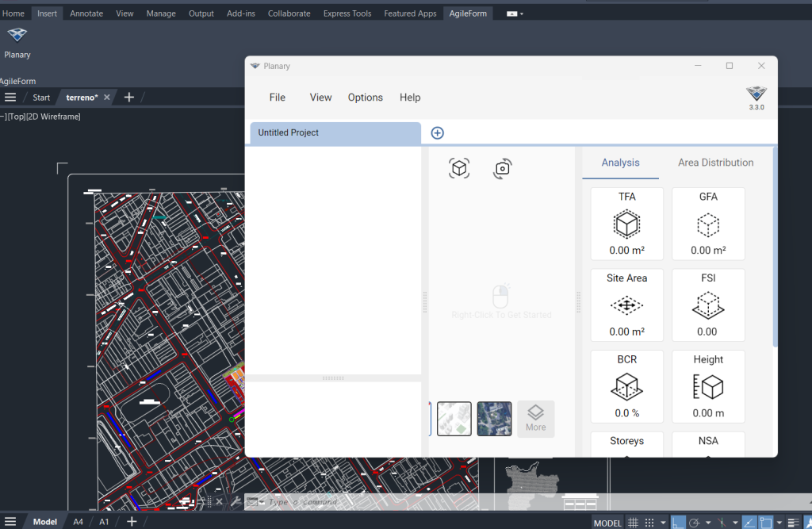The width and height of the screenshot is (812, 529).
Task: Add a new layout with plus
Action: 132,521
